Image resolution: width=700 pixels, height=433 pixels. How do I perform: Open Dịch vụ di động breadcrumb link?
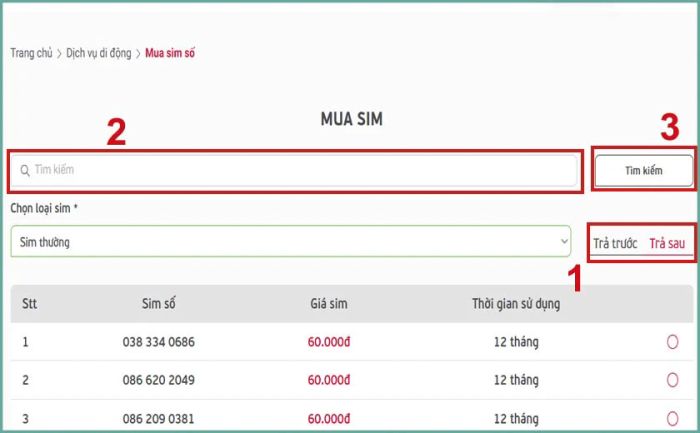(99, 53)
